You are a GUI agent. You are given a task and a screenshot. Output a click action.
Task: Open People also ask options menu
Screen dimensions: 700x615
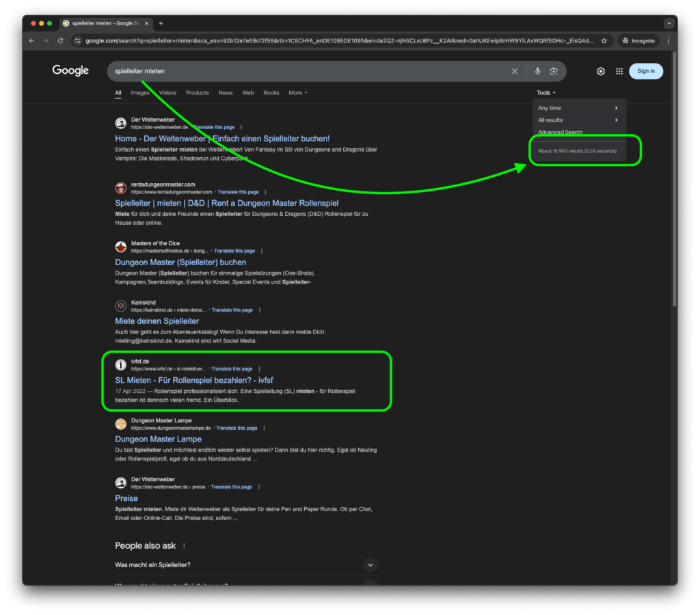click(184, 546)
